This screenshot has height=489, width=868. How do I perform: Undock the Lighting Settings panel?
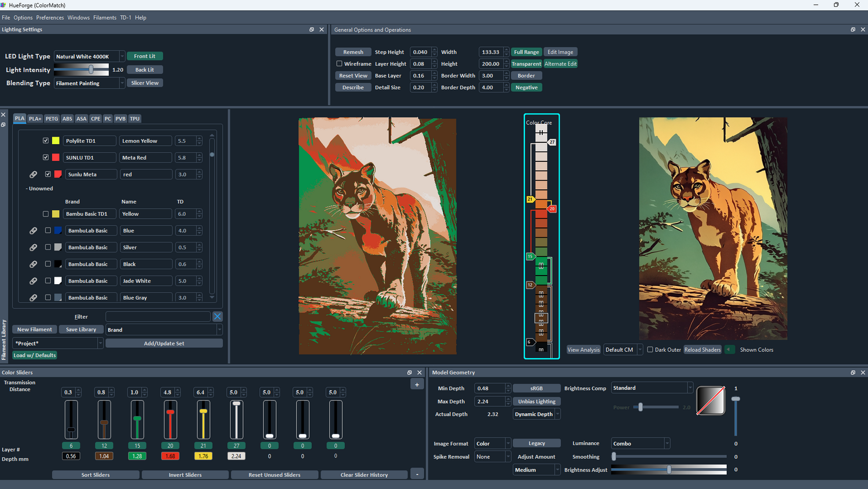coord(312,30)
